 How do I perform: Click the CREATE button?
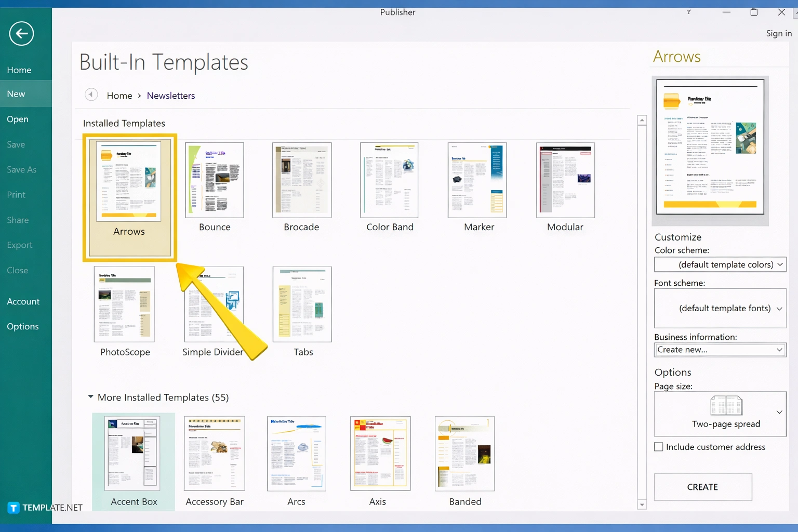coord(702,487)
